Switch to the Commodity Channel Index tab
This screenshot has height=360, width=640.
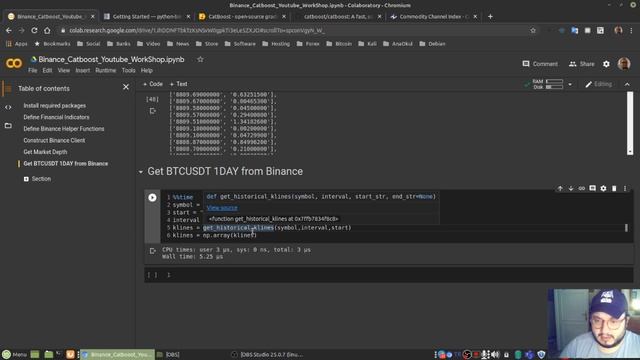433,17
